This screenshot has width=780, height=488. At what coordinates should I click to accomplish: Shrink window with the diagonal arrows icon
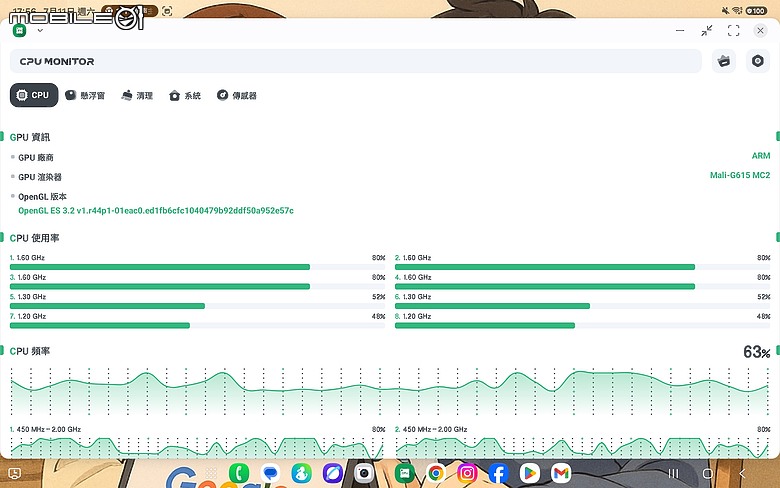pos(706,30)
